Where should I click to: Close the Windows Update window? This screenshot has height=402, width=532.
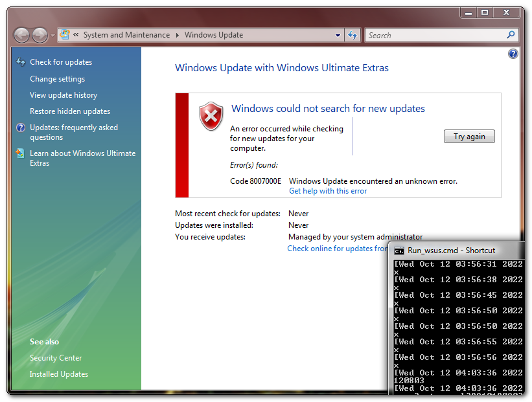506,12
